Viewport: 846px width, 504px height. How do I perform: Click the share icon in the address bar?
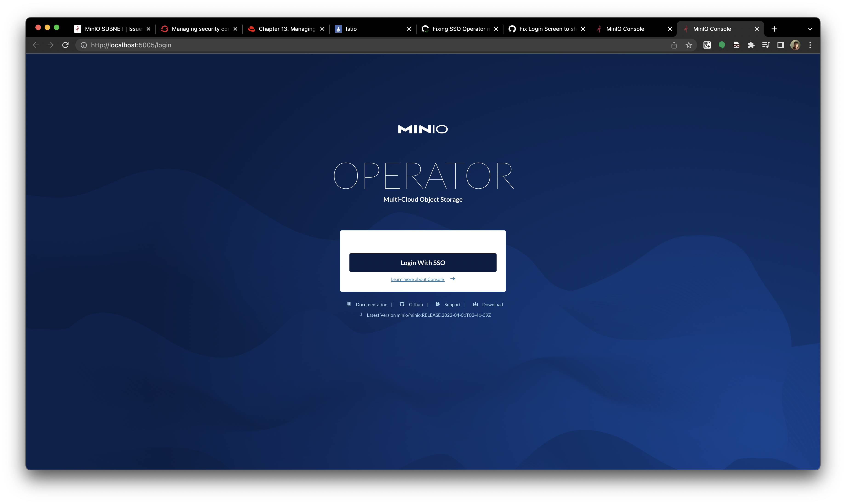click(x=674, y=45)
